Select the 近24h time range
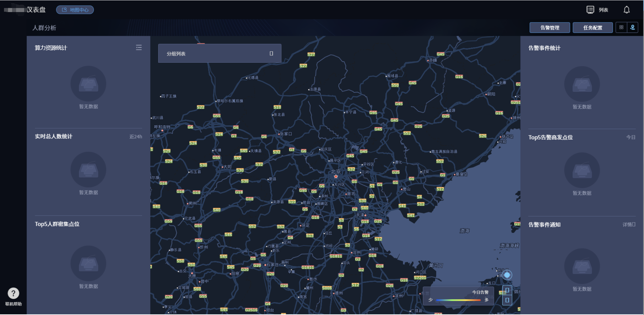Viewport: 644px width, 315px height. (136, 137)
